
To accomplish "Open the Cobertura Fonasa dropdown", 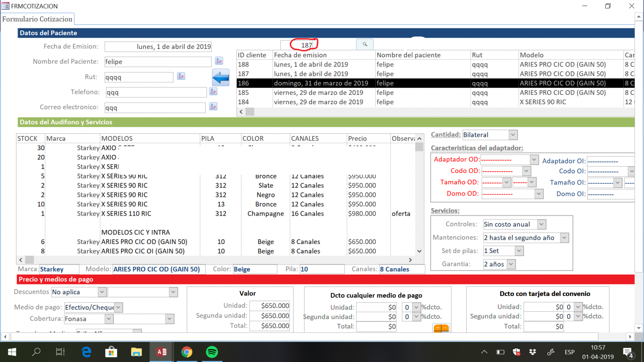I will [109, 319].
